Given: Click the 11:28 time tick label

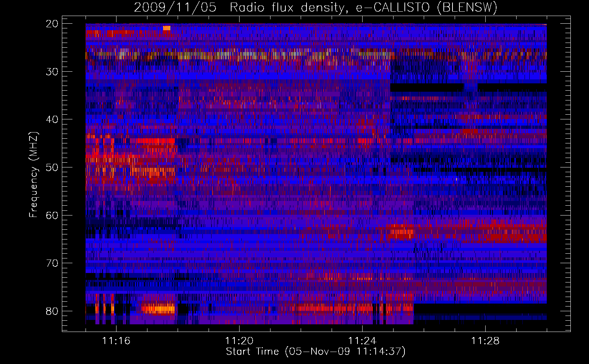Looking at the screenshot, I should click(485, 341).
